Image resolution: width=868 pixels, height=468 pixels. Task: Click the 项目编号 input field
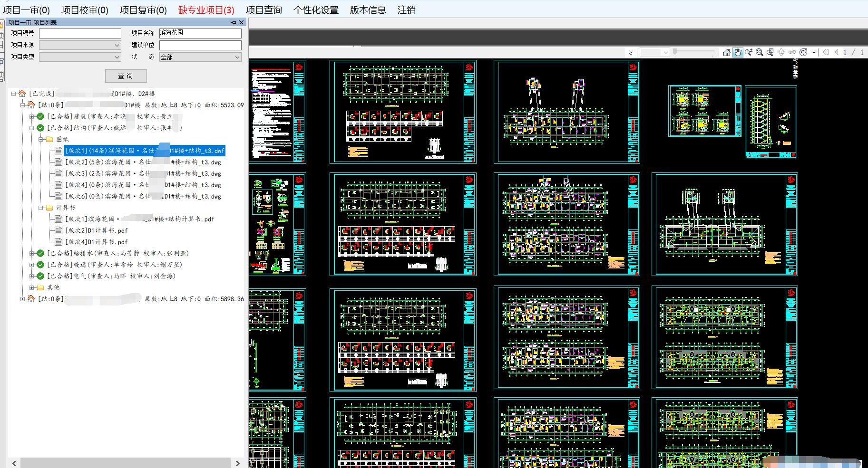tap(80, 33)
